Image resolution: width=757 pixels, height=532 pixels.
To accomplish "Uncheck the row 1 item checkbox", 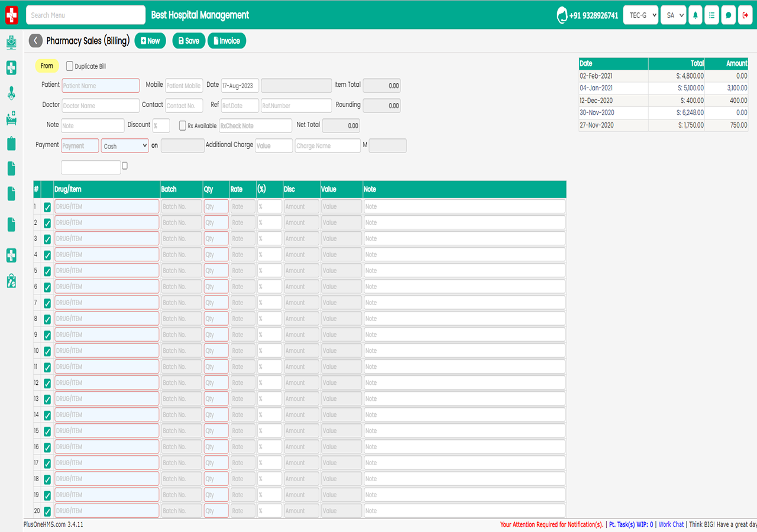I will point(47,207).
